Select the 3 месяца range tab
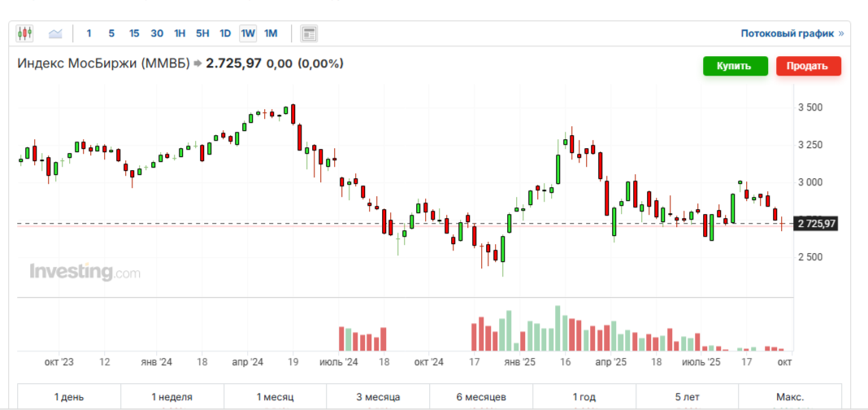Screen dimensions: 868x410 (x=378, y=397)
